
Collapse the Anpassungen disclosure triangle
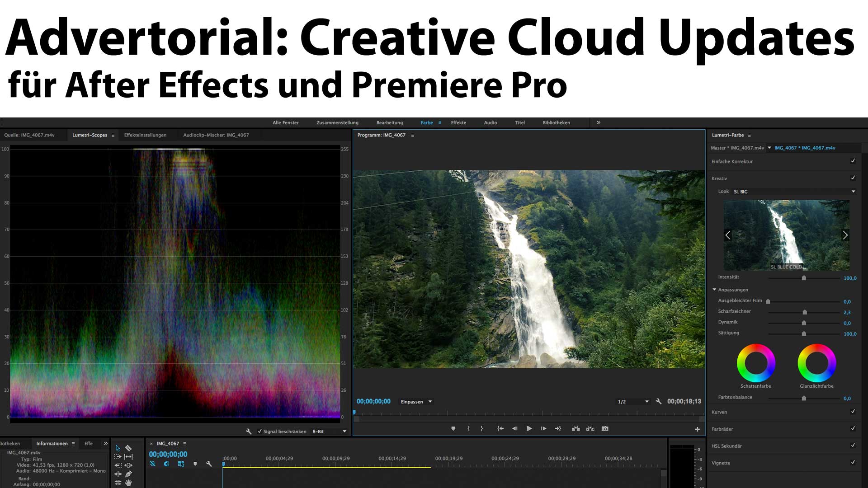pos(714,290)
